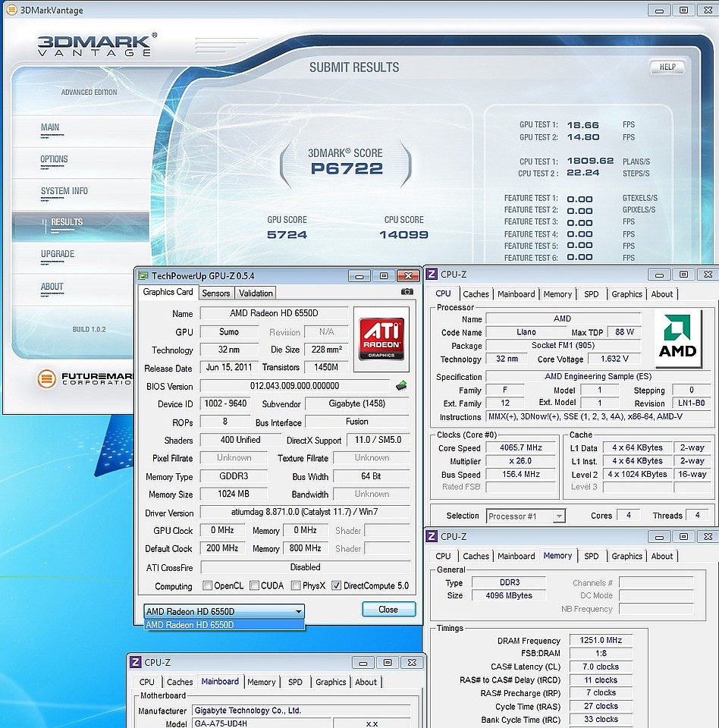Viewport: 719px width, 728px height.
Task: Close the GPU-Z window with red X
Action: point(408,276)
